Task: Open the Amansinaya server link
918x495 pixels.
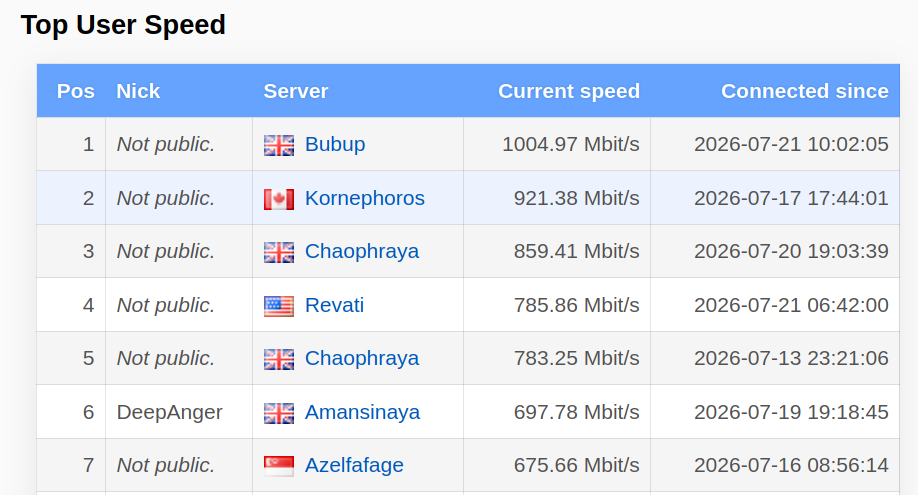Action: 362,412
